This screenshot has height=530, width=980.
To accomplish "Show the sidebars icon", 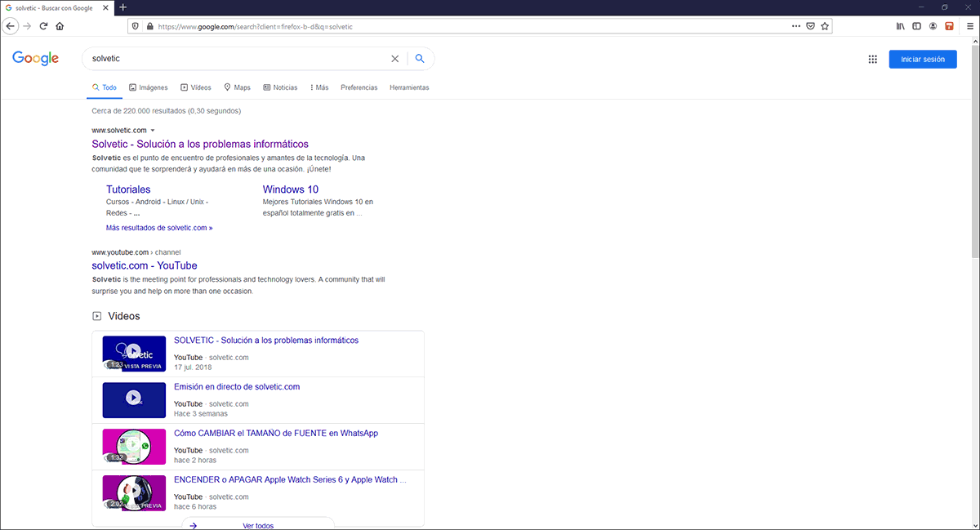I will pos(916,26).
